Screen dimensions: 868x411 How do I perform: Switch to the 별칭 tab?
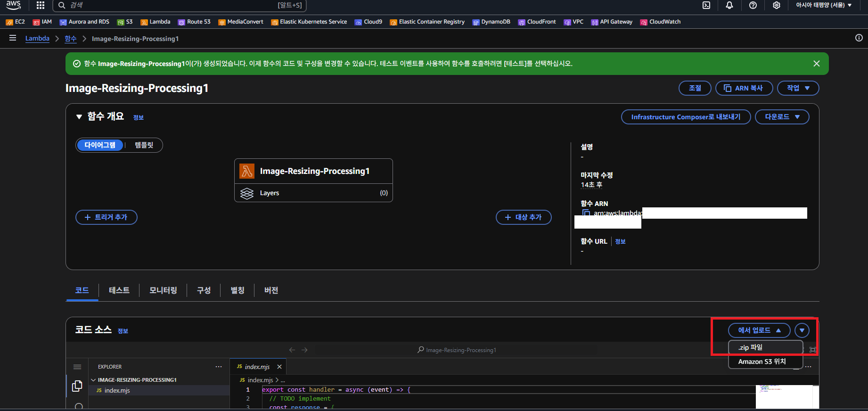[237, 290]
